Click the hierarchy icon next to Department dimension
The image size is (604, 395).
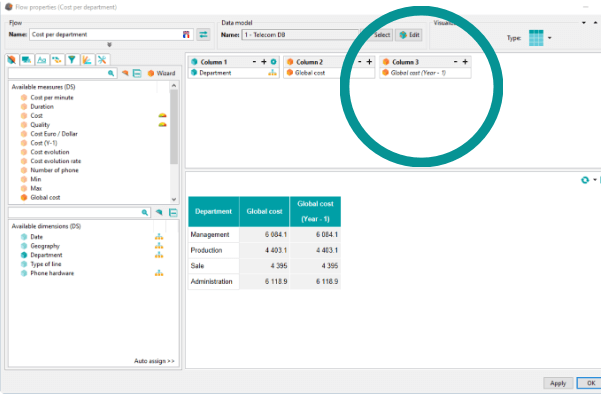(159, 255)
